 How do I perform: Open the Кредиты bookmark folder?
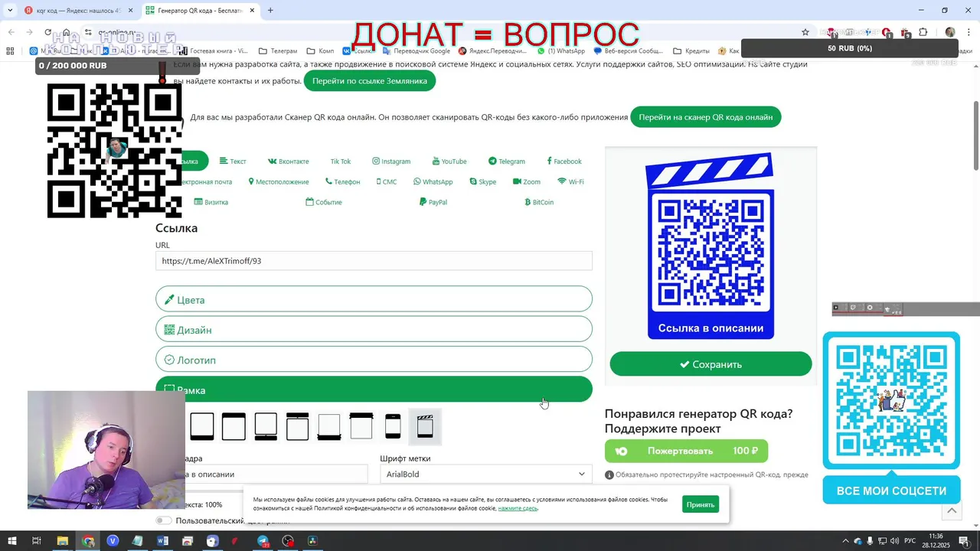point(691,51)
